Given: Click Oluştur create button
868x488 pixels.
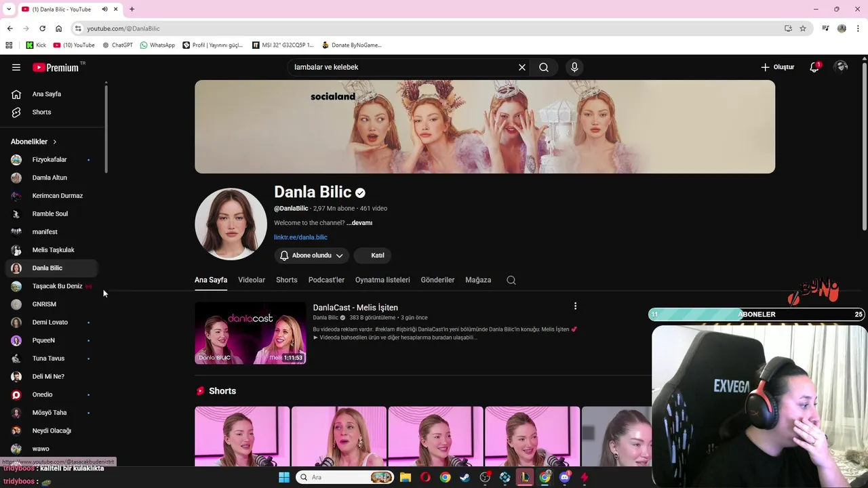Looking at the screenshot, I should 777,67.
